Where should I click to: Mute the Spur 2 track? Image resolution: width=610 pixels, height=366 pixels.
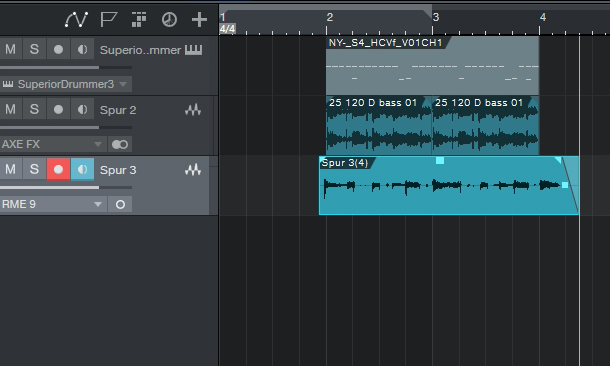pos(11,109)
